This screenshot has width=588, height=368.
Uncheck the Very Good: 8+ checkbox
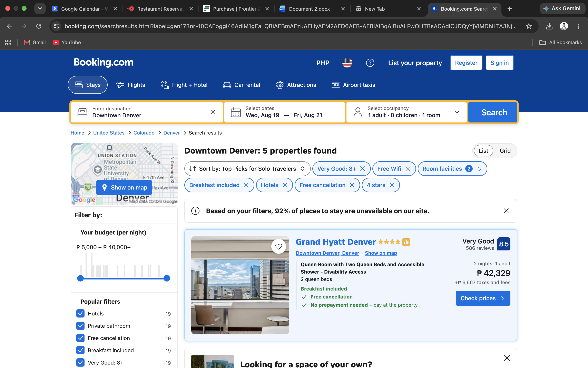[80, 362]
